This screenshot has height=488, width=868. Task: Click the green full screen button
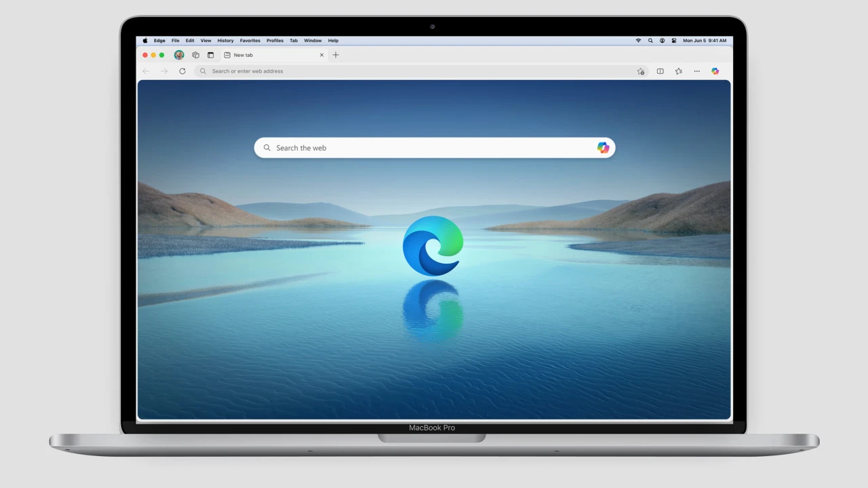[x=161, y=55]
